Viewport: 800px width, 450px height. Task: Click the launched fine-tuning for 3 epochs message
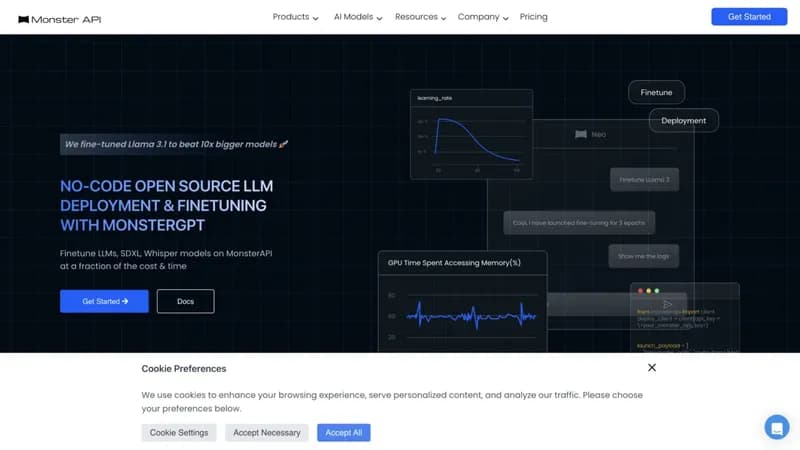[x=579, y=223]
